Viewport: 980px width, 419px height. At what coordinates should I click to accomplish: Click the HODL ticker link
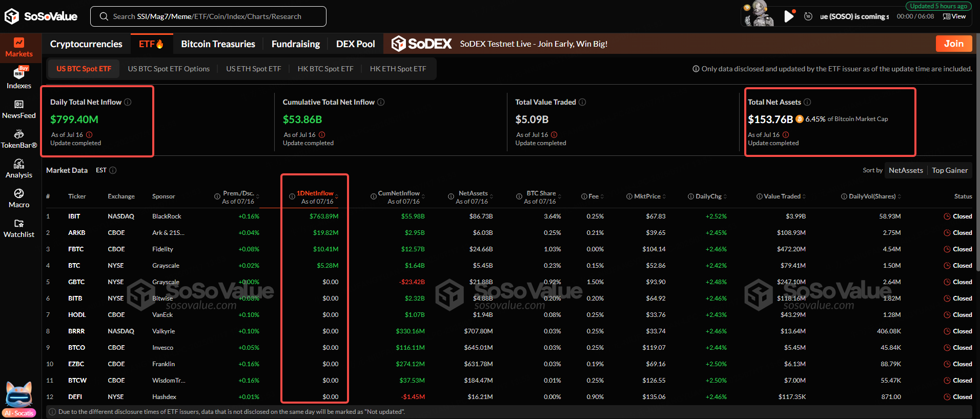(77, 315)
